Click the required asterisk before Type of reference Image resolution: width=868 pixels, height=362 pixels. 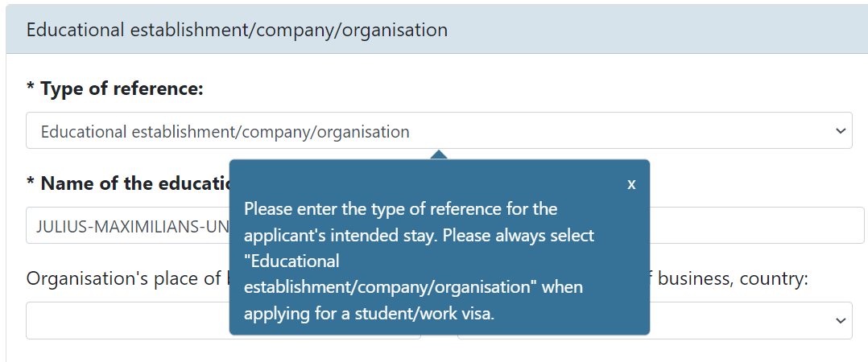point(31,89)
